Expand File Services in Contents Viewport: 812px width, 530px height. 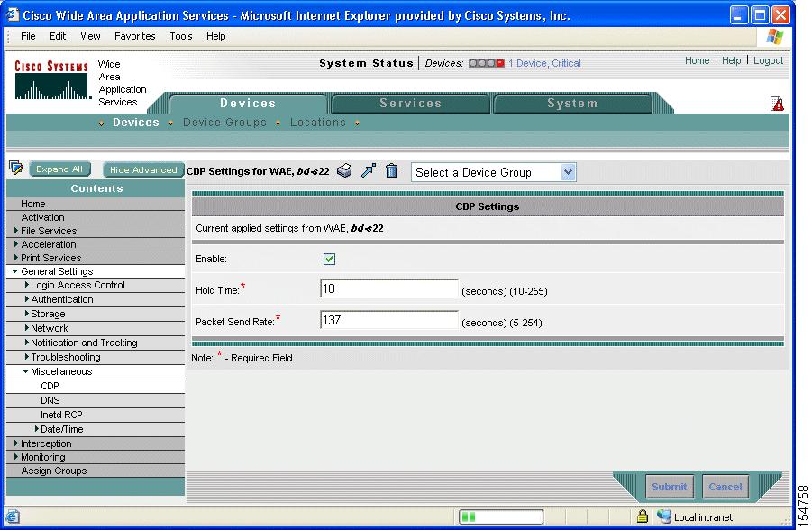(16, 231)
